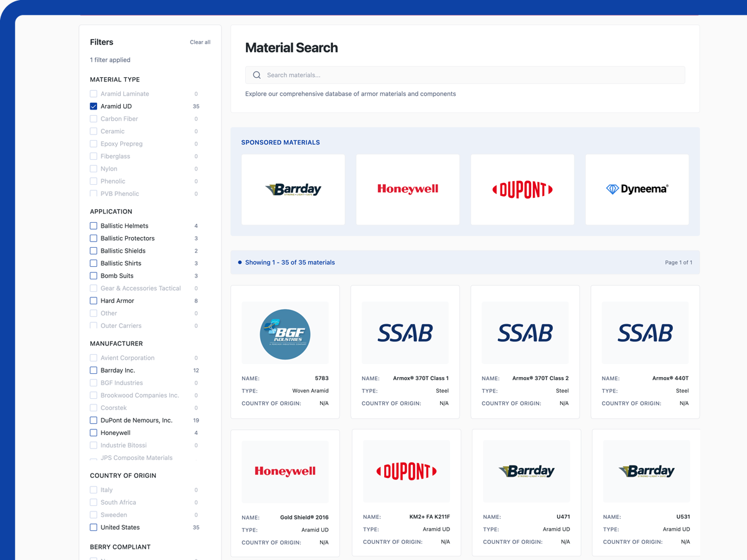Check the Ballistic Shields filter
The image size is (747, 560).
pos(93,251)
